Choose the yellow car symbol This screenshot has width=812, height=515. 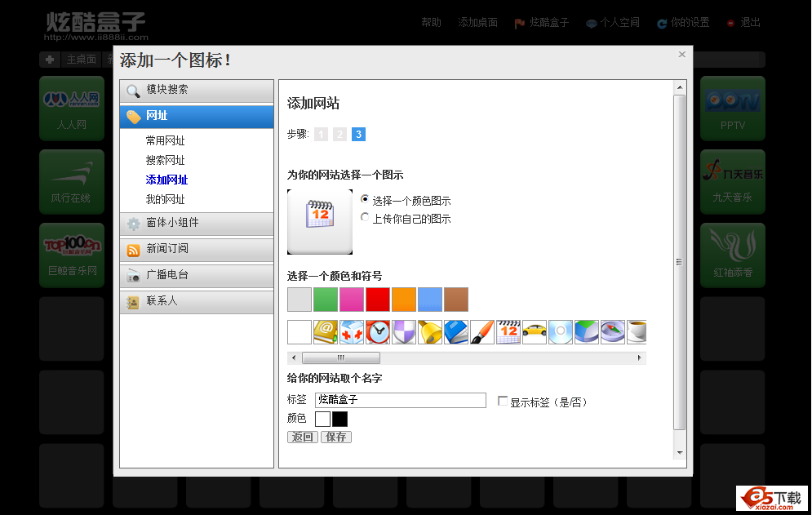tap(535, 332)
